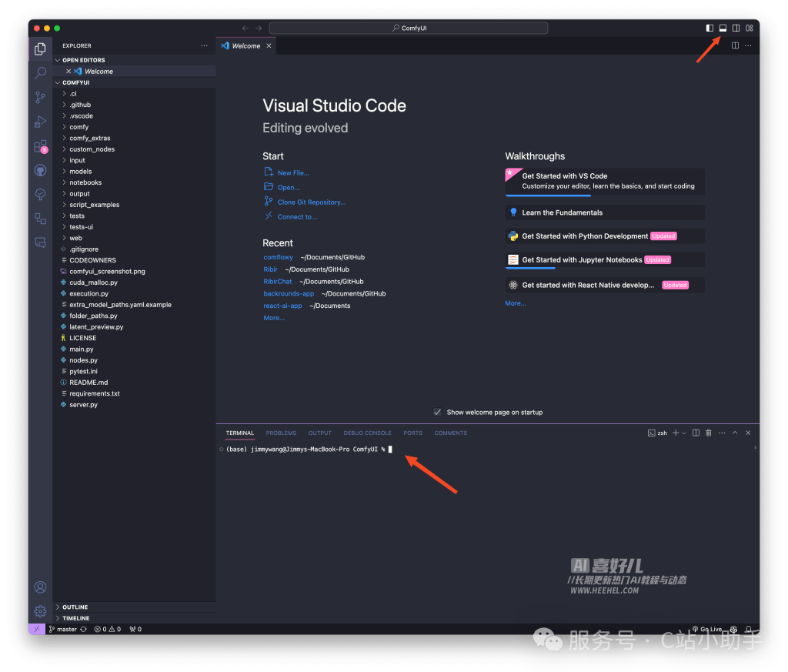Close the terminal panel
This screenshot has height=672, width=788.
(x=748, y=433)
